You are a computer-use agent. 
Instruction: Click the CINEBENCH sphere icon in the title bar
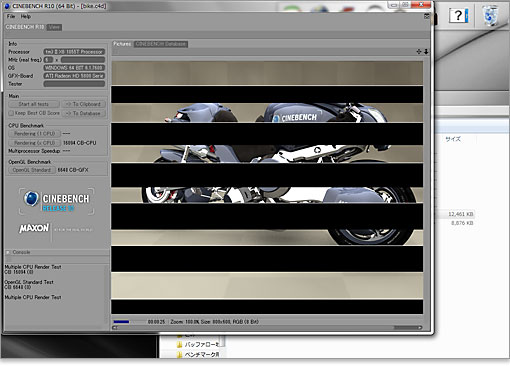tap(7, 6)
